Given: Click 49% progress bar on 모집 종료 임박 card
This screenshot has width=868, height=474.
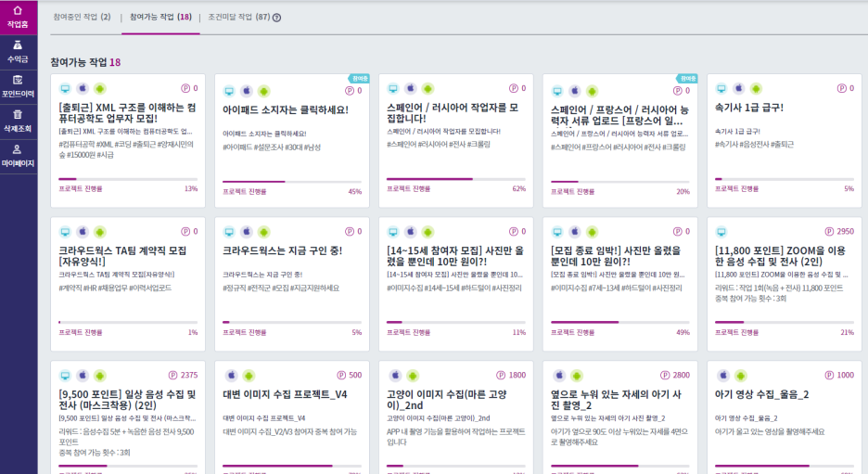Looking at the screenshot, I should tap(620, 322).
